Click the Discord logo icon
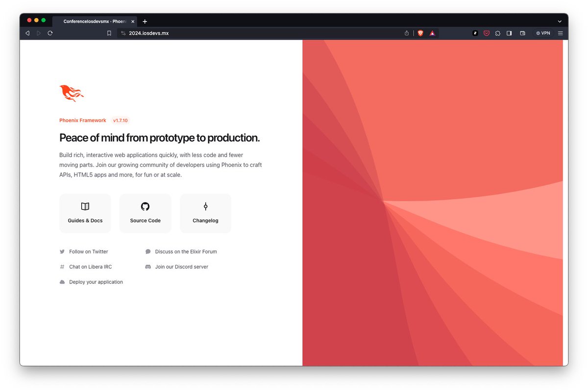The width and height of the screenshot is (588, 392). (148, 267)
